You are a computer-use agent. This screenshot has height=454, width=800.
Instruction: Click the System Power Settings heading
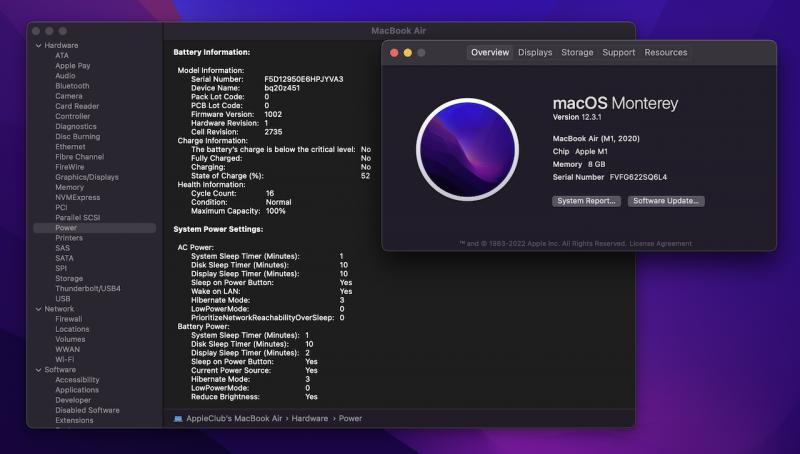218,230
